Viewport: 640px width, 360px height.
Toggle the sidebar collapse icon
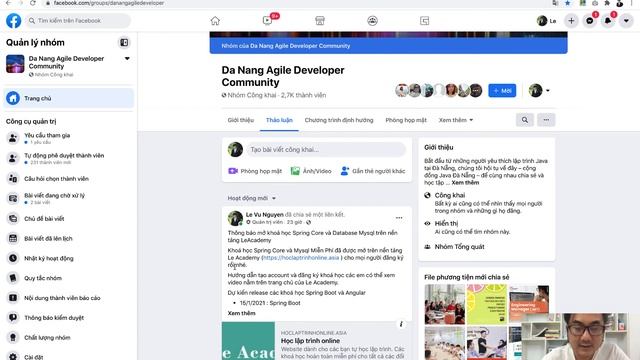click(124, 42)
